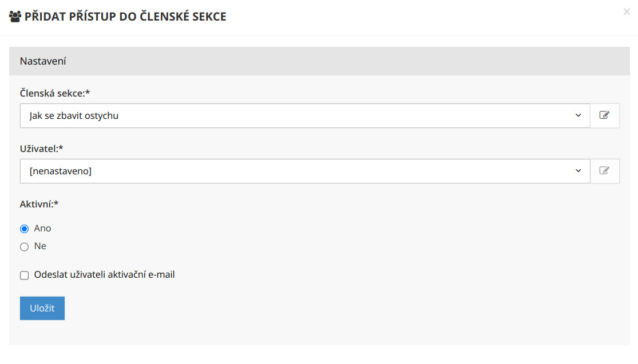Select the Ne radio button

coord(24,247)
